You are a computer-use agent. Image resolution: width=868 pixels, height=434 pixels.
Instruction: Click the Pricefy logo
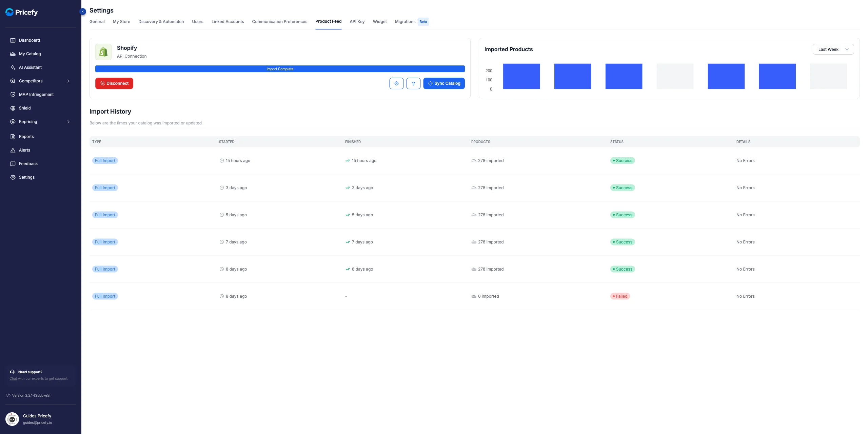tap(22, 12)
